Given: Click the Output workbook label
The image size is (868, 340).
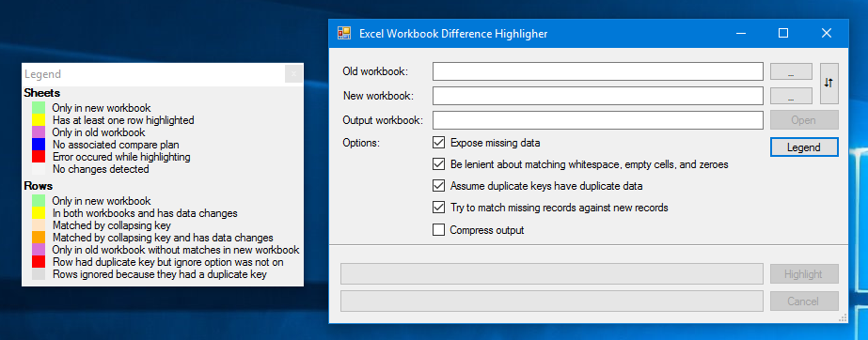Looking at the screenshot, I should click(x=383, y=120).
